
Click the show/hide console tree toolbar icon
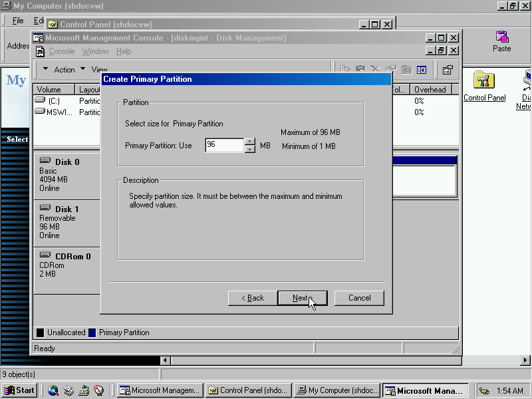pyautogui.click(x=421, y=70)
